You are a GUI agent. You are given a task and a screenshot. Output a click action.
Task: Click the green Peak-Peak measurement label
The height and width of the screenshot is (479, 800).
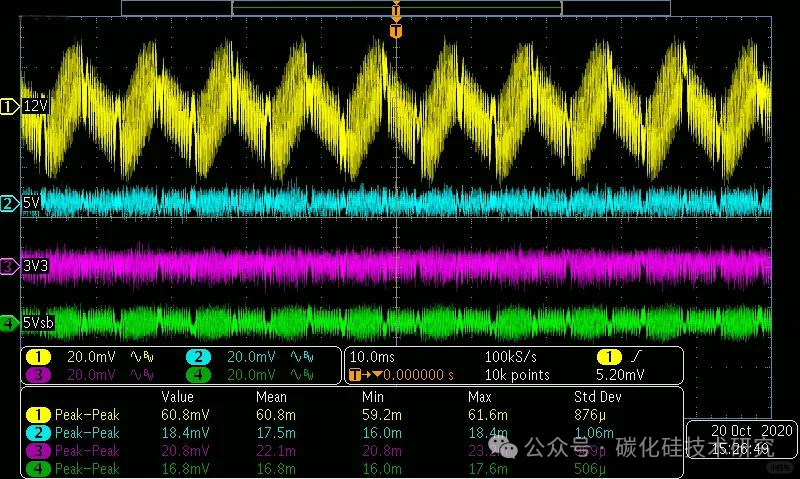tap(87, 469)
